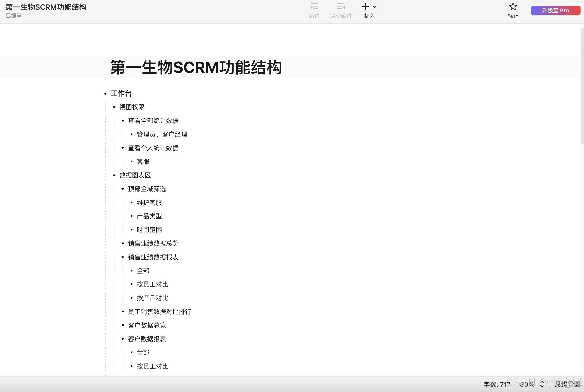Click the bullet next to 销售业绩数据总览
Viewport: 584px width, 392px height.
pos(123,244)
